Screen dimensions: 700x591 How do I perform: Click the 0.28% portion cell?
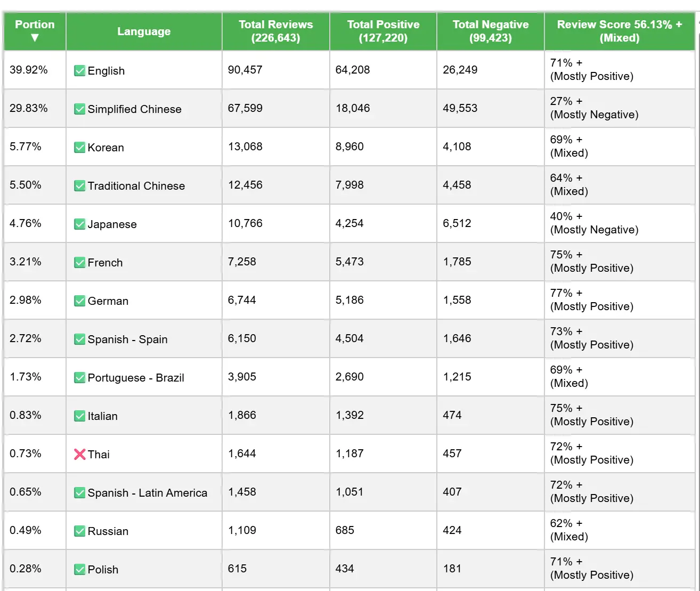click(35, 569)
